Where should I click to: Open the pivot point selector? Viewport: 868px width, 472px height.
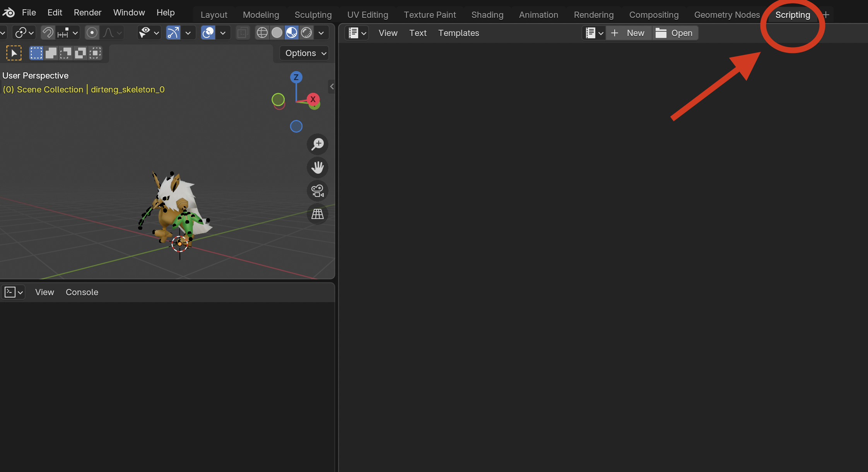(24, 33)
